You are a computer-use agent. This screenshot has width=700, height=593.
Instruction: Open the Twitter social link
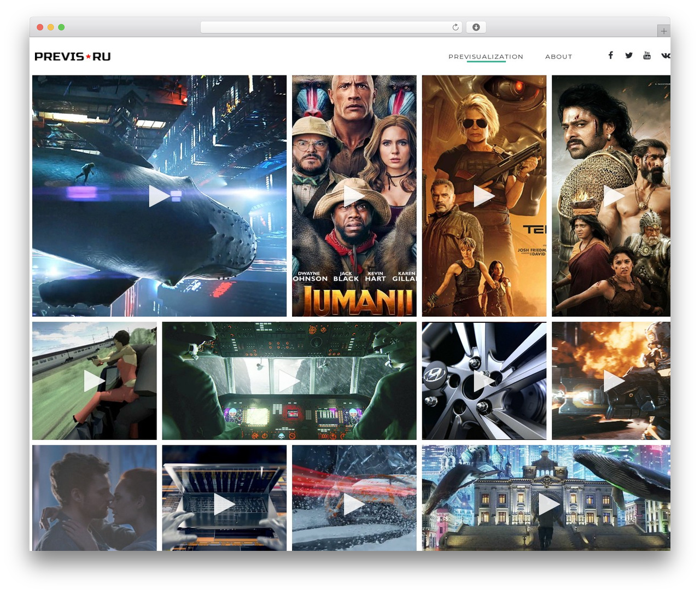click(x=629, y=55)
